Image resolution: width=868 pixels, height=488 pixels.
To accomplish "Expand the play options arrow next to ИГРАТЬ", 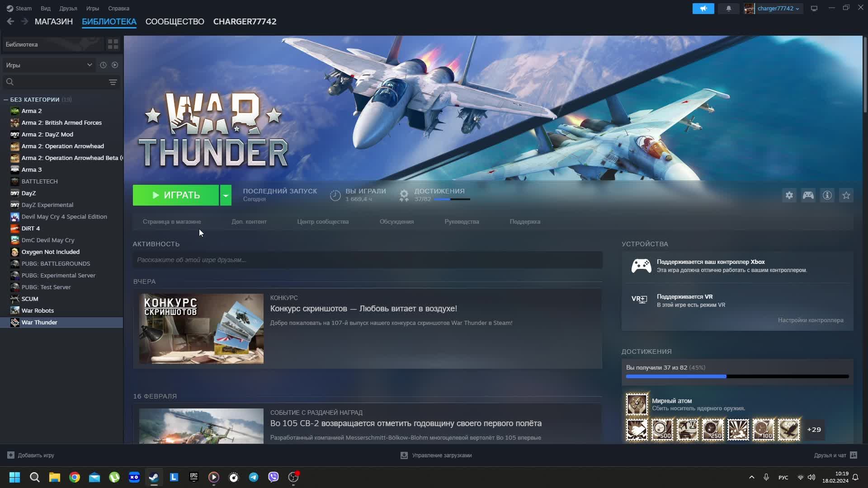I will [225, 195].
